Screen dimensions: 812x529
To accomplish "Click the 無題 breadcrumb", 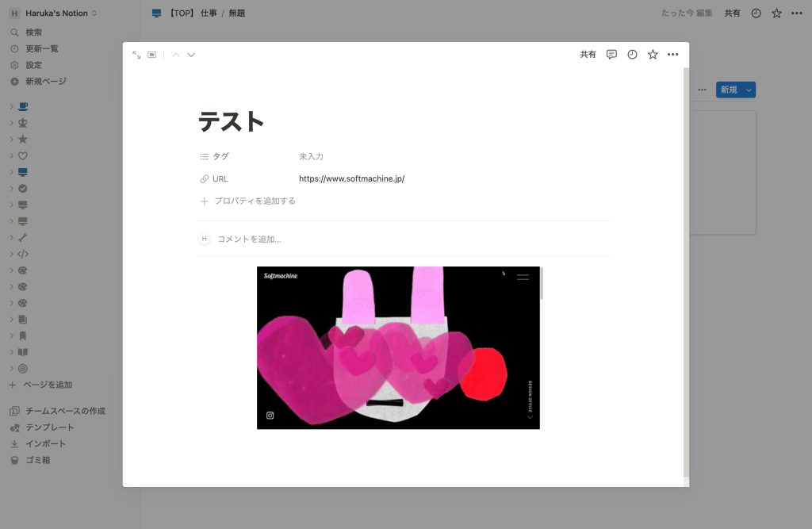I will [236, 13].
